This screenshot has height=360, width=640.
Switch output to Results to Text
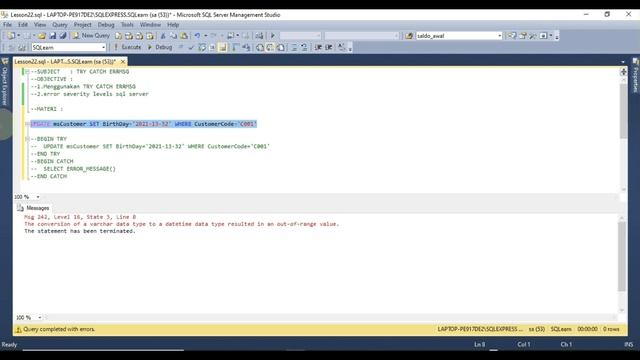click(260, 47)
